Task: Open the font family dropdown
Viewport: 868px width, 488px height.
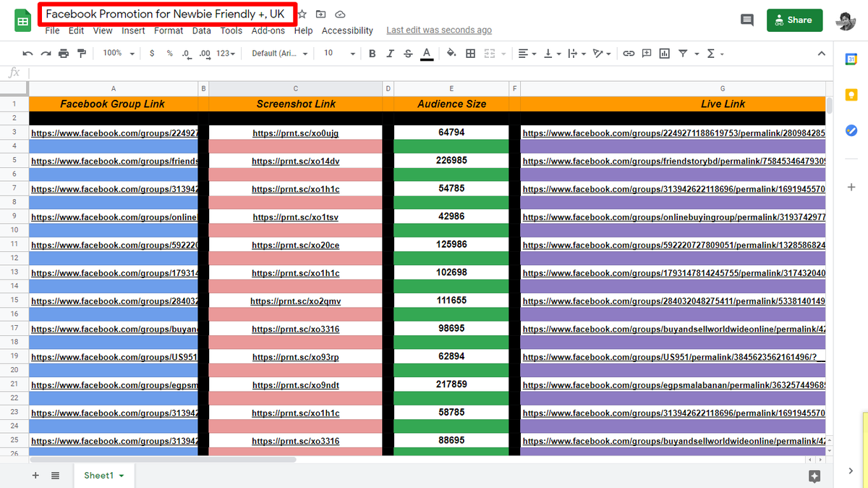Action: pos(280,54)
